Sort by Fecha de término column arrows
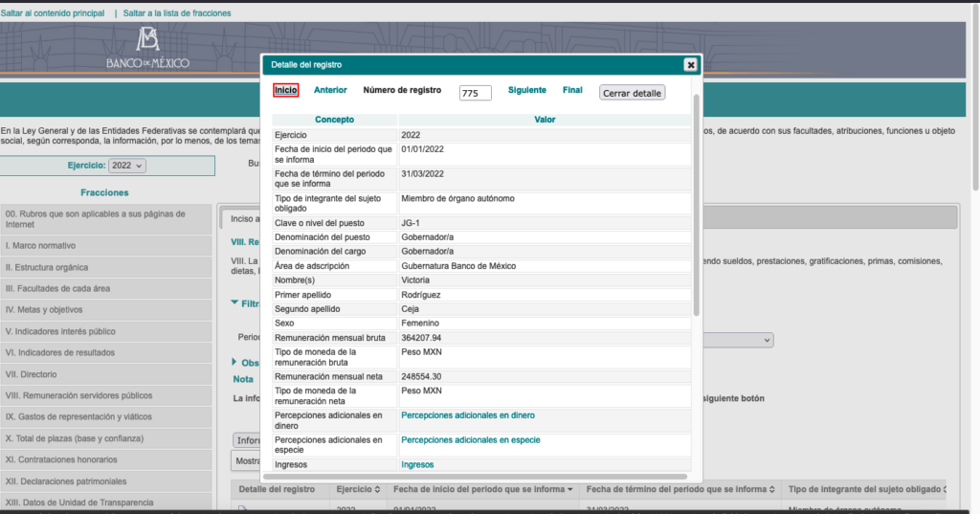 (772, 490)
